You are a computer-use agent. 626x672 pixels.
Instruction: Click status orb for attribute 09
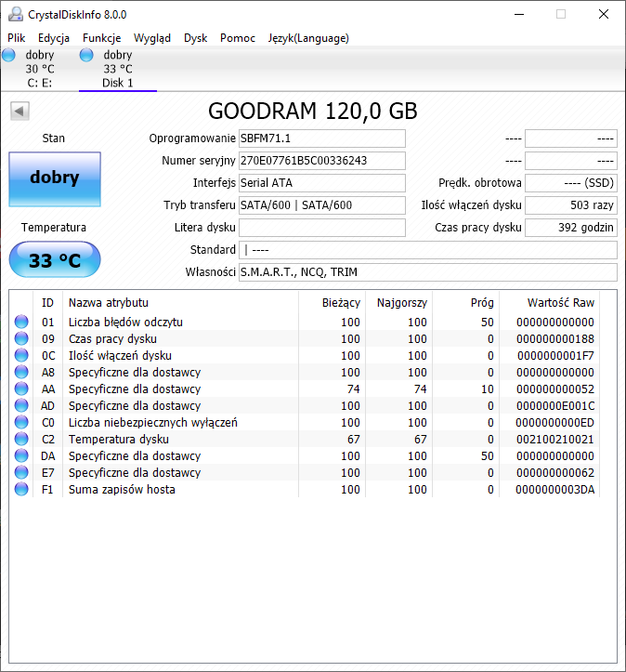click(21, 338)
